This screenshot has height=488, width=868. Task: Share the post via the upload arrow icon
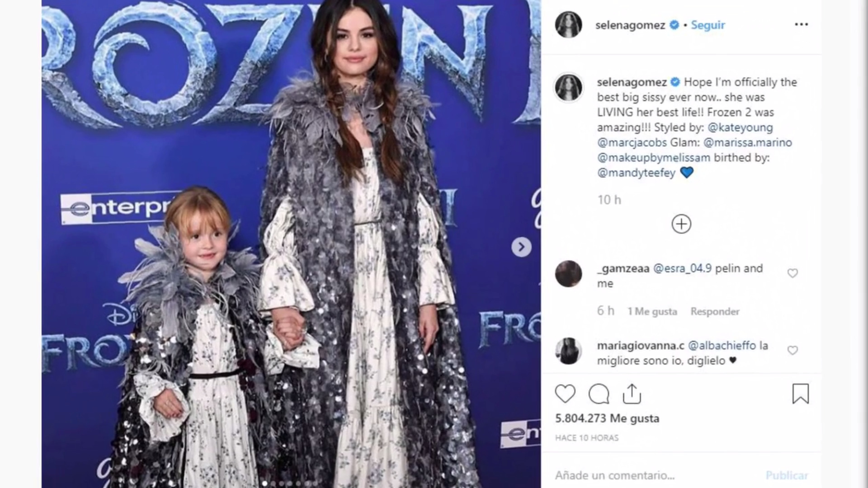click(x=632, y=394)
